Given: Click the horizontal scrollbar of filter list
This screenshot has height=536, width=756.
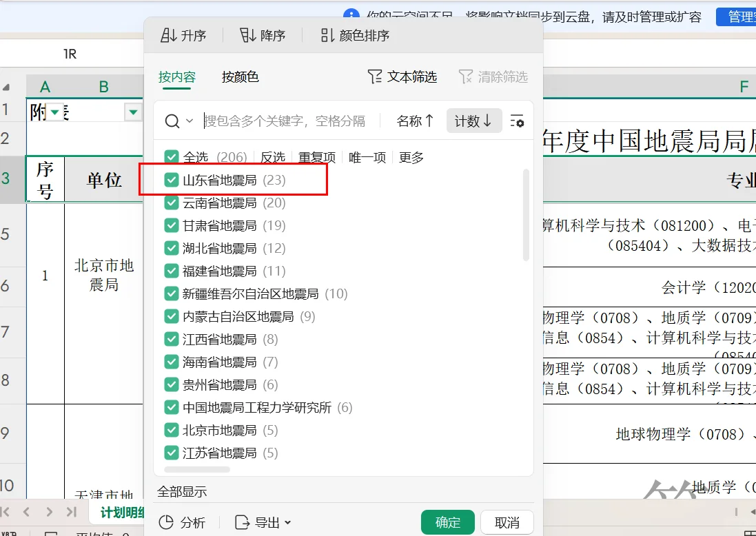Looking at the screenshot, I should tap(196, 469).
